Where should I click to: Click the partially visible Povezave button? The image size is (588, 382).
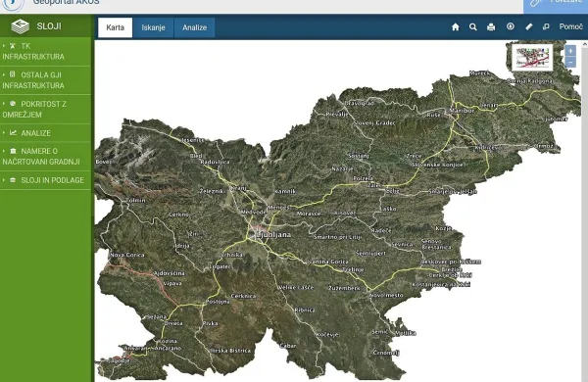pos(556,6)
